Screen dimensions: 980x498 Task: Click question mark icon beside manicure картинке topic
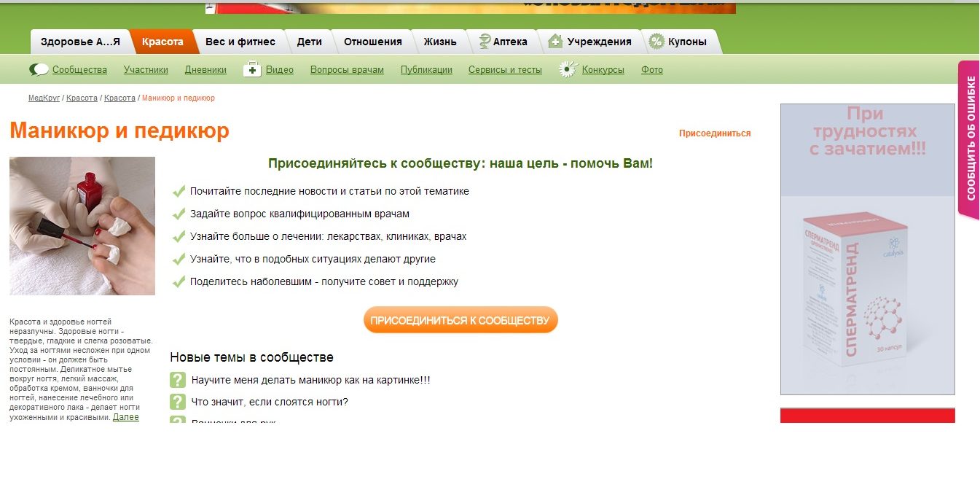click(178, 380)
